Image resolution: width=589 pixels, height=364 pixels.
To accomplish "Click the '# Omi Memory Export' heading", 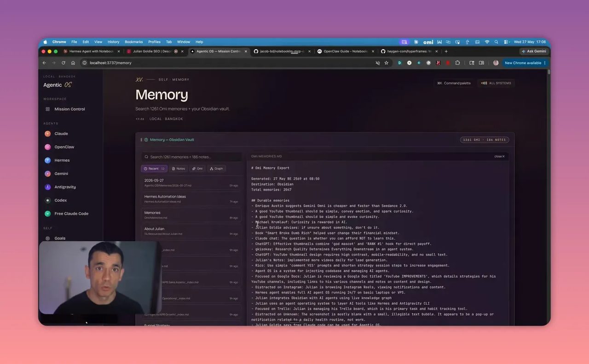I will click(x=271, y=168).
